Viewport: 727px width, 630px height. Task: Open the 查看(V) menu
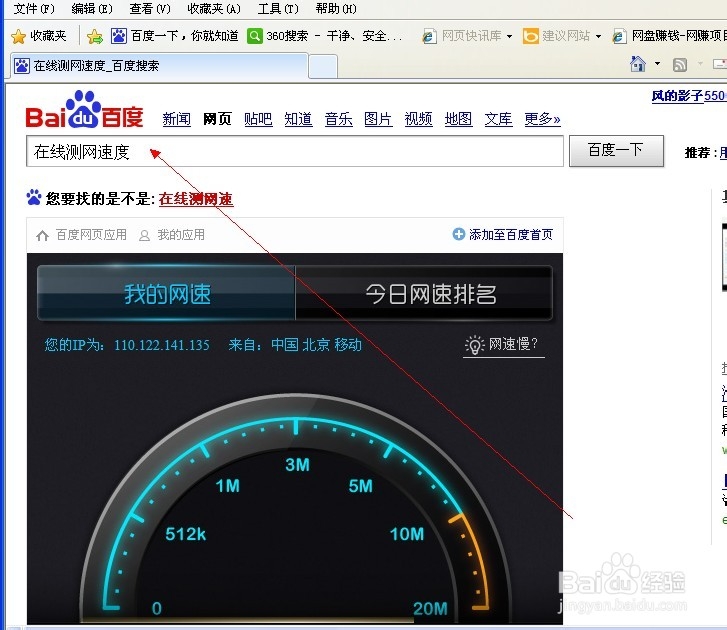150,8
